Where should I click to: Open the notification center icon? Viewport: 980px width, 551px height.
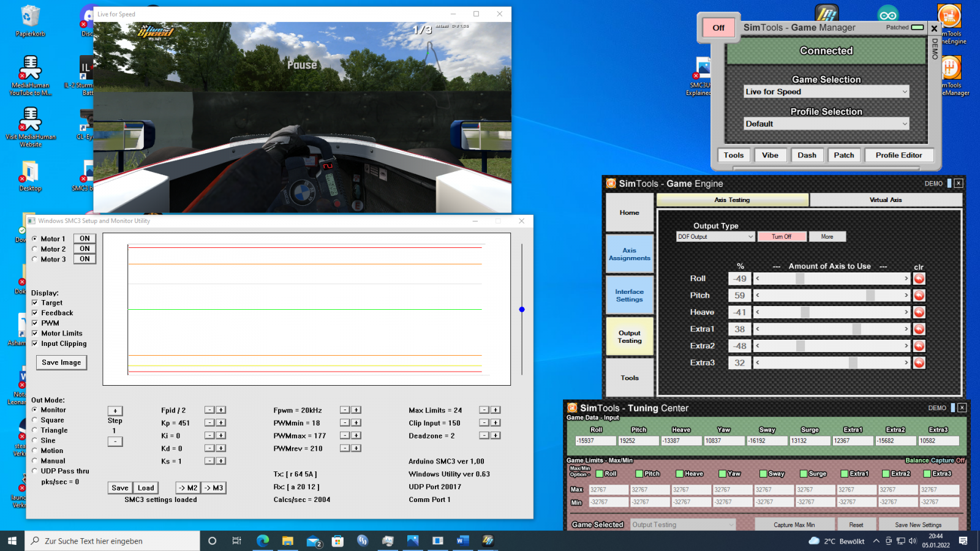point(963,541)
